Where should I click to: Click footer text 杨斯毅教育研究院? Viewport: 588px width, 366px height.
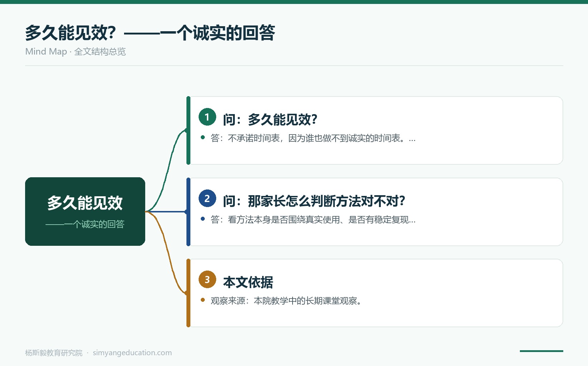tap(54, 353)
